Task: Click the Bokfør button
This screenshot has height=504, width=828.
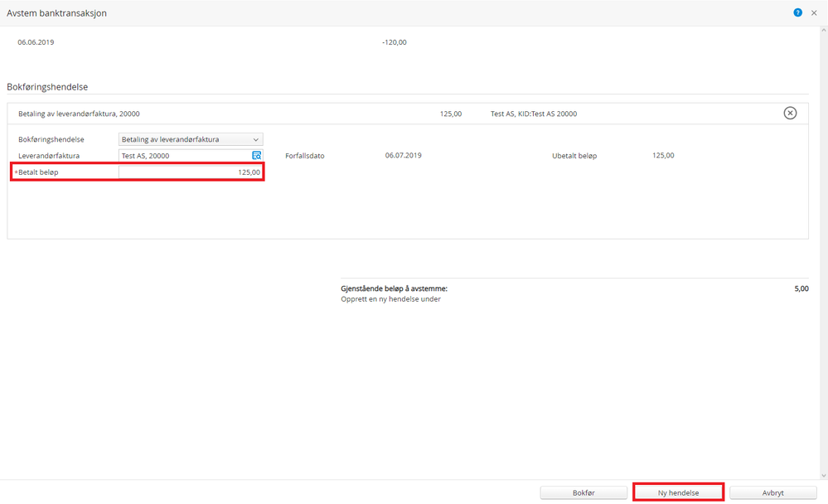Action: click(x=583, y=493)
